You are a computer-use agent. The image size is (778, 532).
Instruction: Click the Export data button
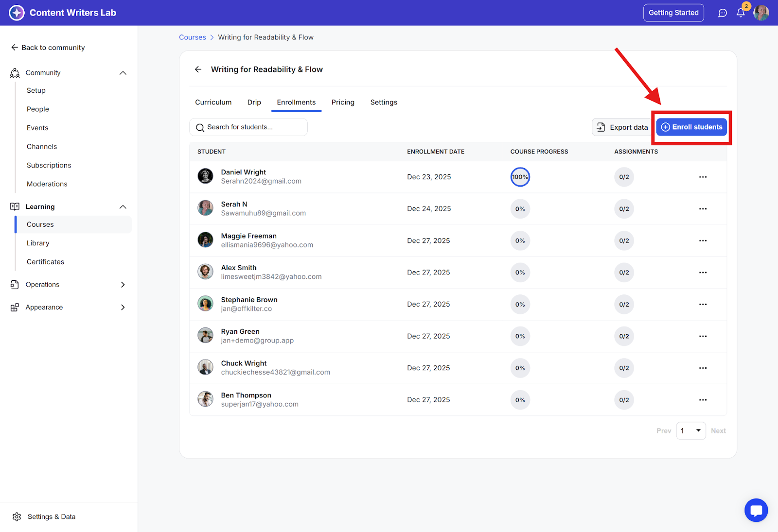(622, 127)
